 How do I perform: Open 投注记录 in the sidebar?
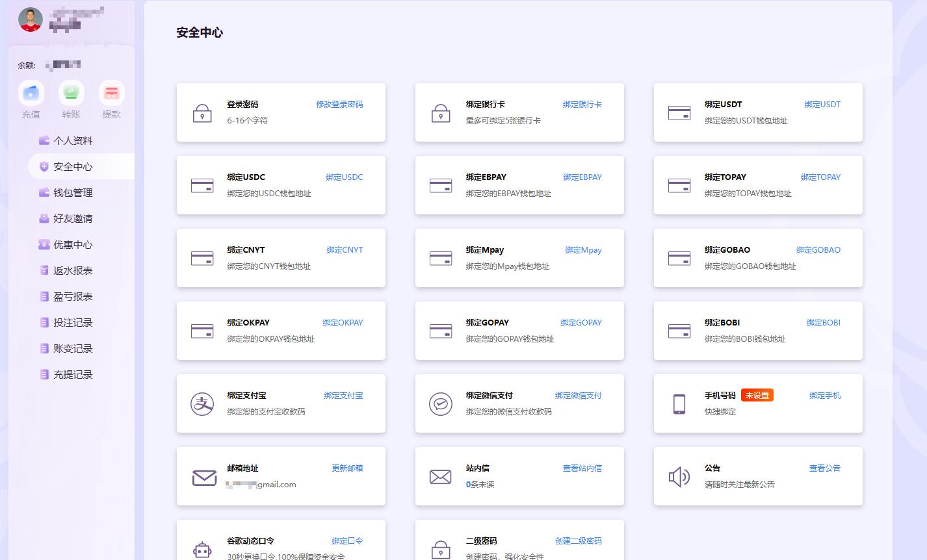[73, 323]
